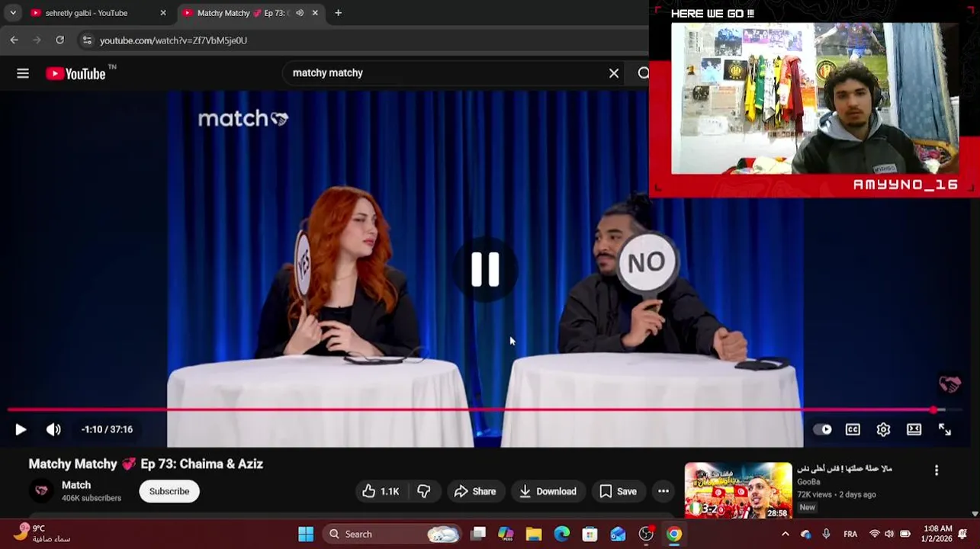Download the video
Screen dimensions: 980x549
[548, 491]
